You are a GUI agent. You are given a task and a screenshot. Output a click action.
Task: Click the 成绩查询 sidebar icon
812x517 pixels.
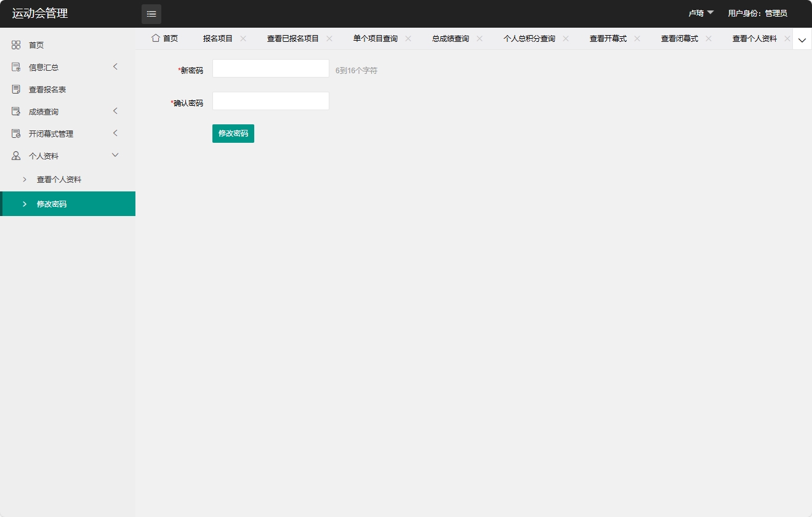[15, 111]
